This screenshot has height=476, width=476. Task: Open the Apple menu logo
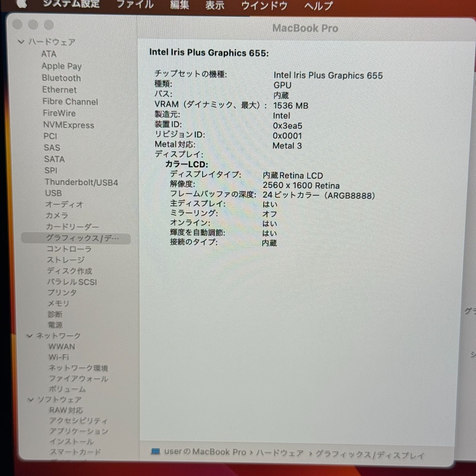click(x=21, y=4)
